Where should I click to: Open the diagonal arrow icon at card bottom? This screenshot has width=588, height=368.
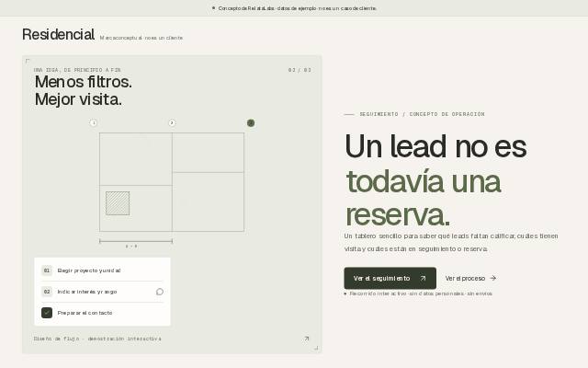tap(306, 339)
